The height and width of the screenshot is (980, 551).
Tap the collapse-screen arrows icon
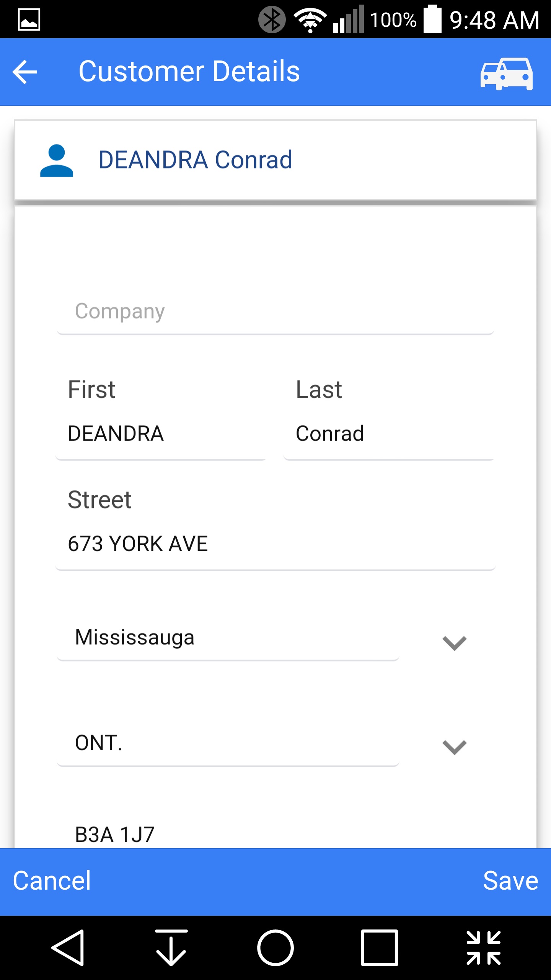483,947
